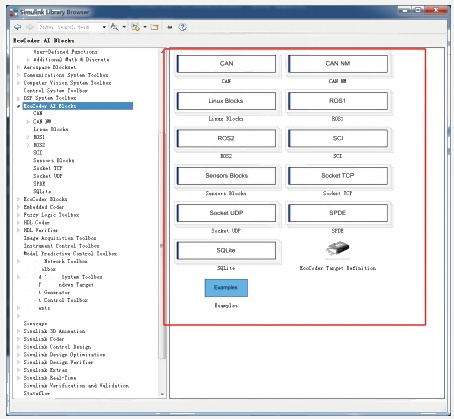Expand the Computer Vision System Toolbox node

pos(18,83)
